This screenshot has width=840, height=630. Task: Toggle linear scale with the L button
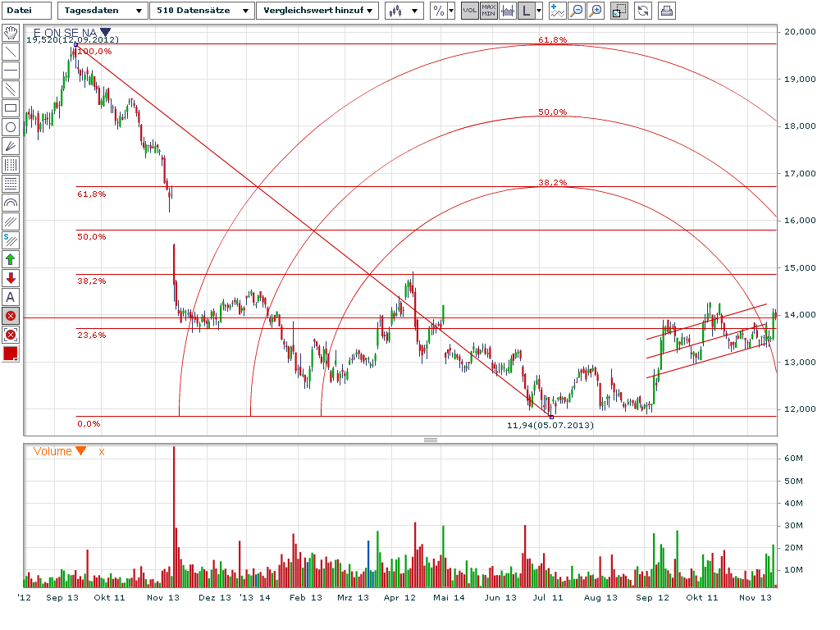(x=526, y=11)
